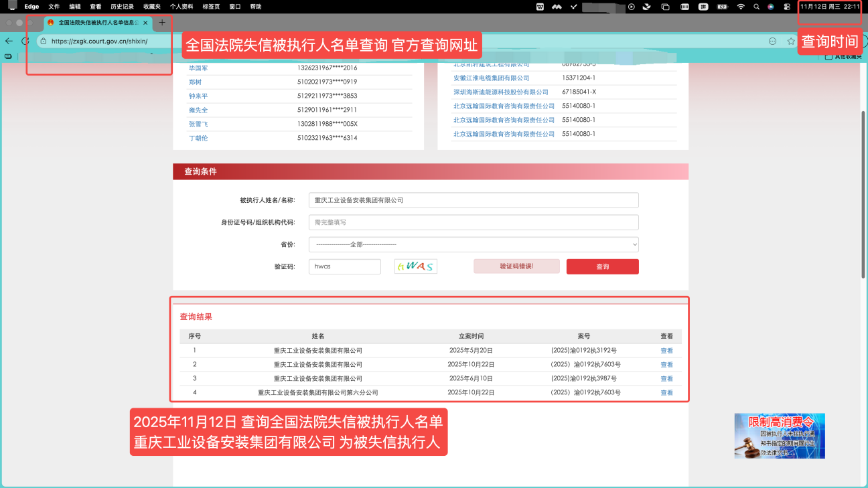Open the 窗口 menu

click(235, 7)
